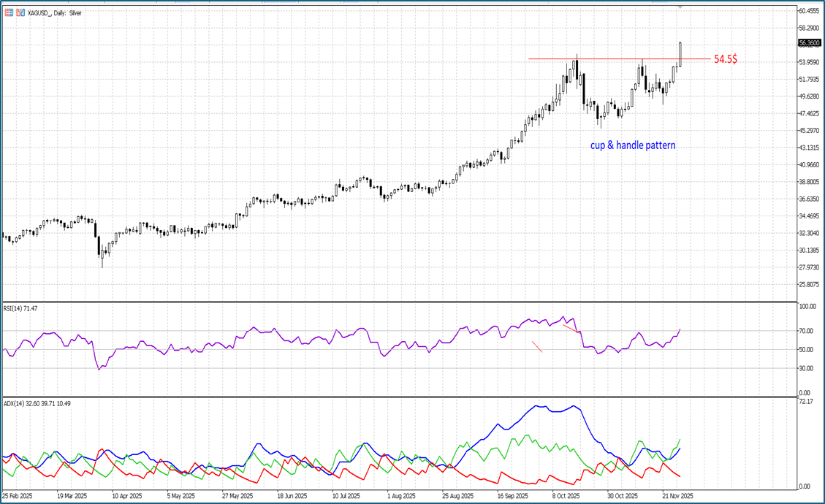Image resolution: width=825 pixels, height=504 pixels.
Task: Select the red horizontal resistance line
Action: tap(619, 59)
